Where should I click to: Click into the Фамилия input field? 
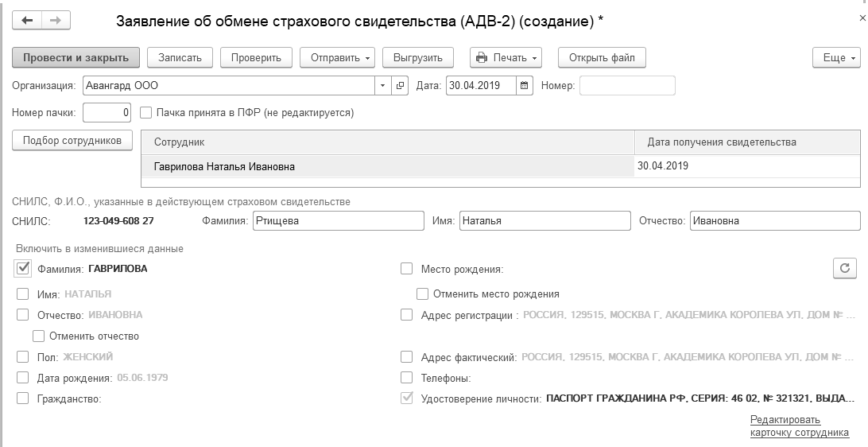pyautogui.click(x=338, y=221)
